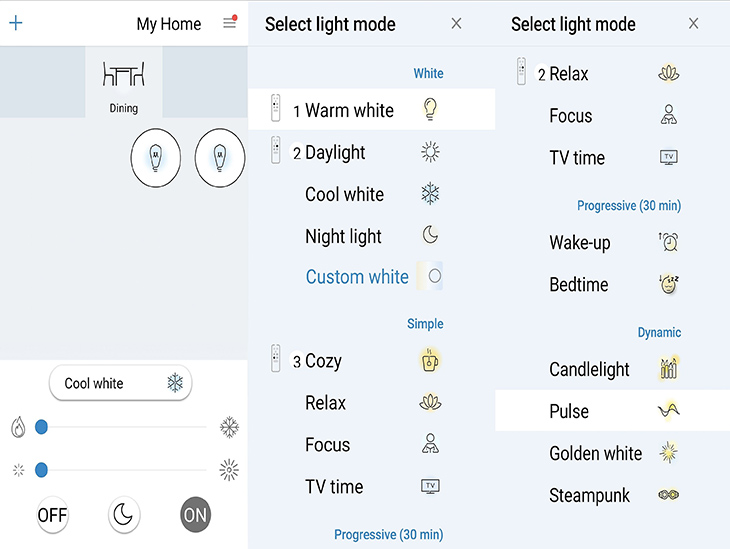Open the Cool white mode selector
Viewport: 730px width, 549px height.
coord(121,383)
